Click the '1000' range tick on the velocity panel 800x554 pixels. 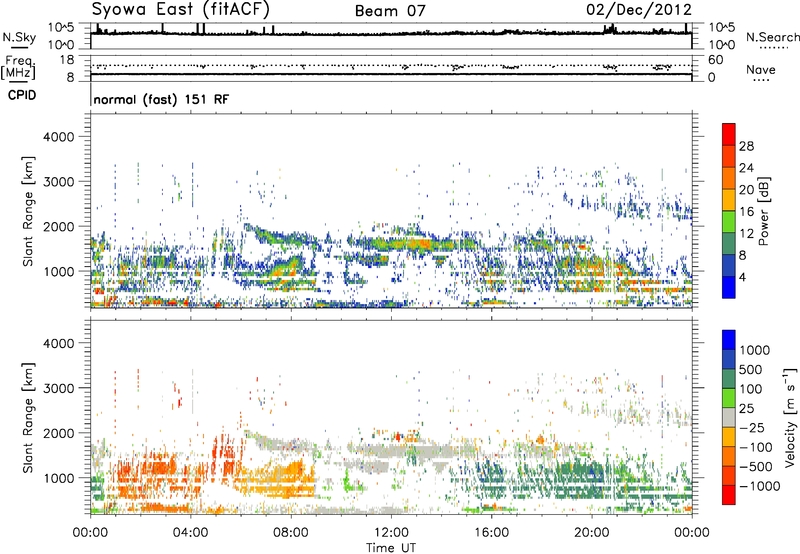[59, 478]
